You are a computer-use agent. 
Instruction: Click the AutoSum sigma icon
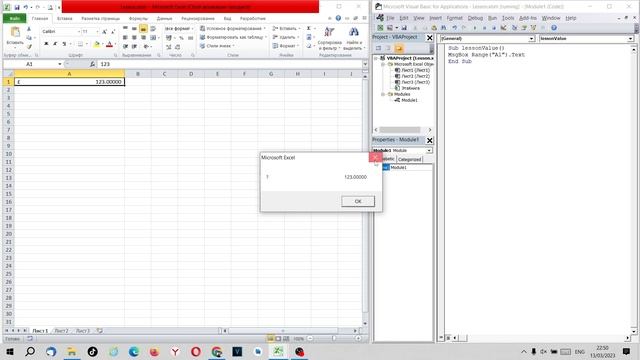tap(309, 28)
